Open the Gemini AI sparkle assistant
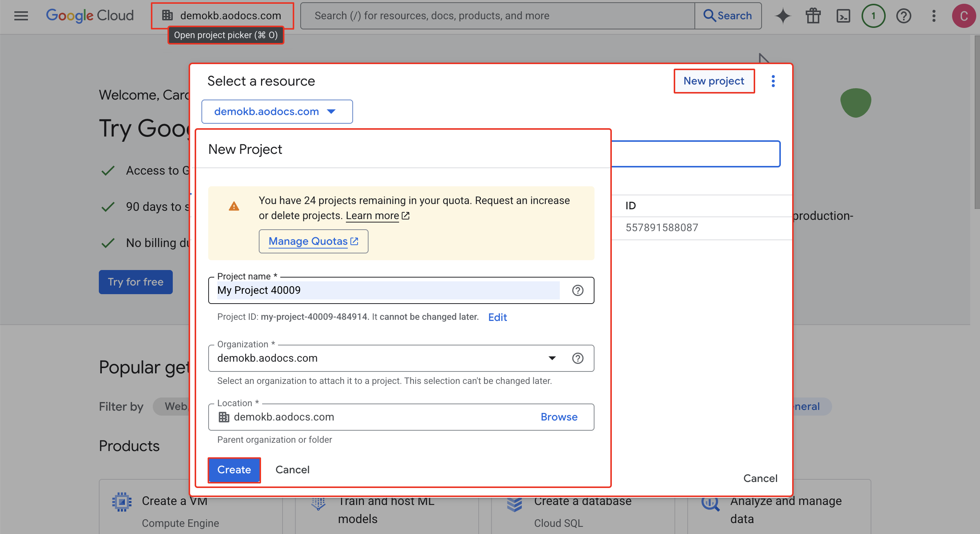 (x=783, y=15)
